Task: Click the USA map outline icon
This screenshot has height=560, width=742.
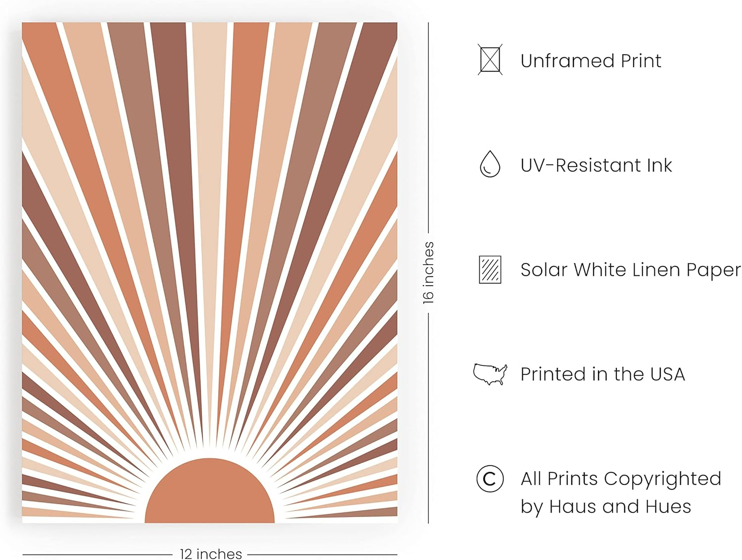Action: click(490, 374)
